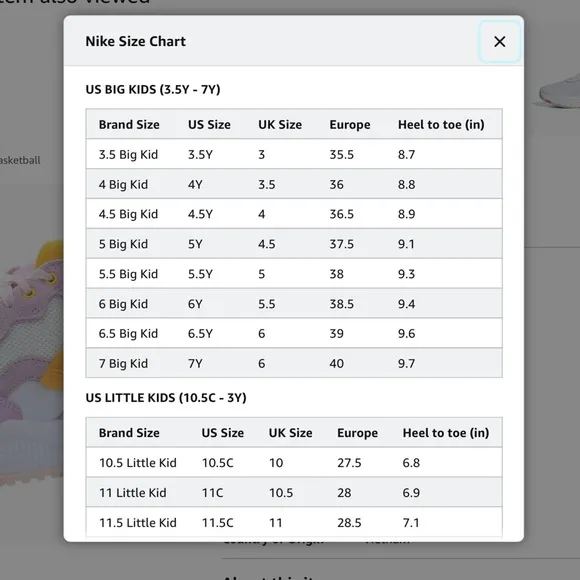Image resolution: width=580 pixels, height=580 pixels.
Task: Click the '6Y' US size cell
Action: 195,304
